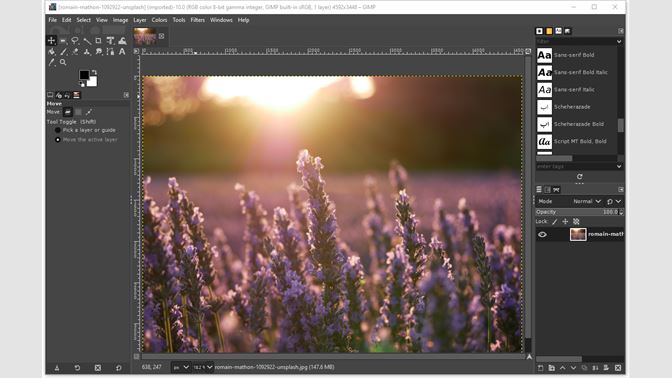Open the Edit menu

coord(66,20)
